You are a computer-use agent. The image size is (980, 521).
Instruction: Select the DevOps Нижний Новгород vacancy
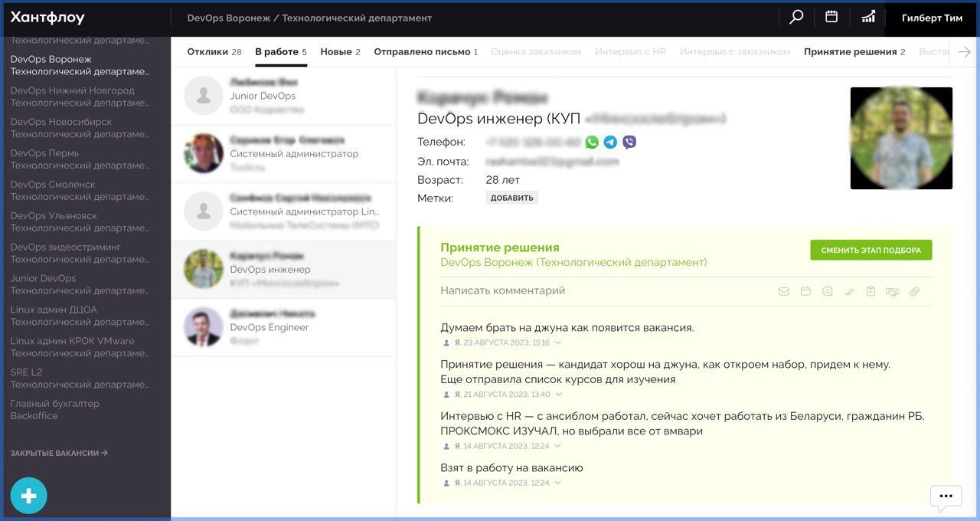pos(80,97)
